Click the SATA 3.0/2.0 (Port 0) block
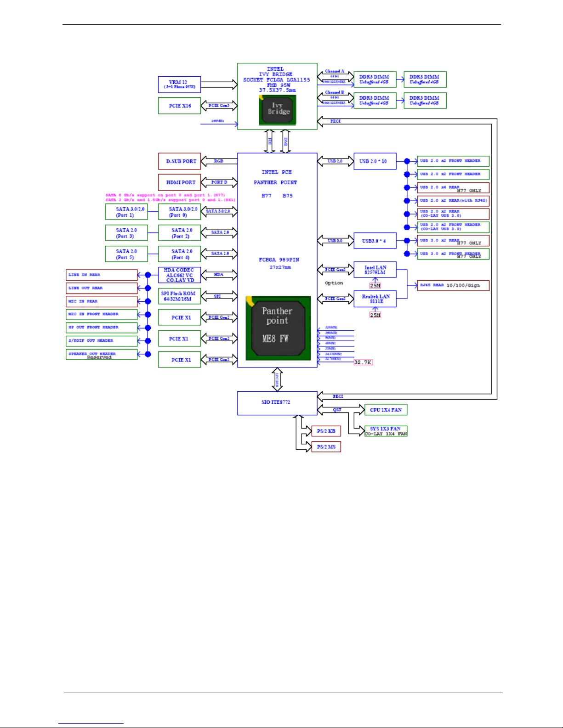This screenshot has width=563, height=728. (x=179, y=212)
